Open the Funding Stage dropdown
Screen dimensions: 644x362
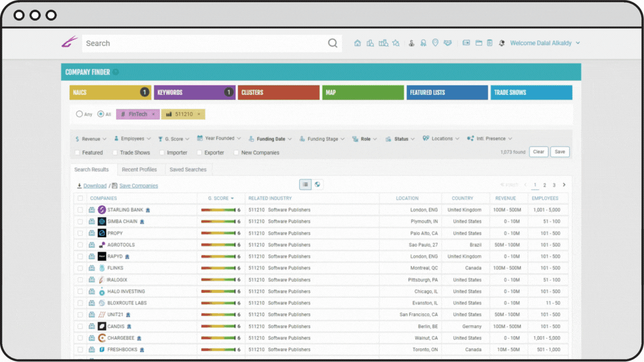pos(322,139)
